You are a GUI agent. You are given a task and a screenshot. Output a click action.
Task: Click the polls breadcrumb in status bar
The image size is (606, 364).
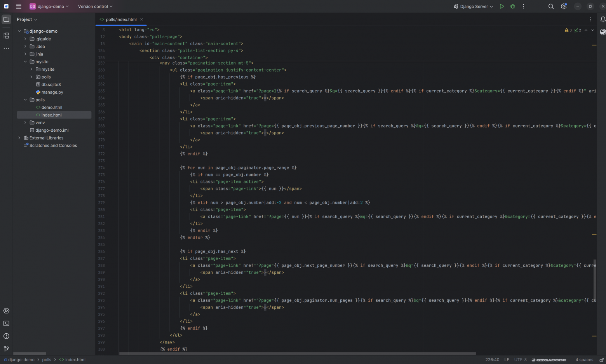[47, 360]
